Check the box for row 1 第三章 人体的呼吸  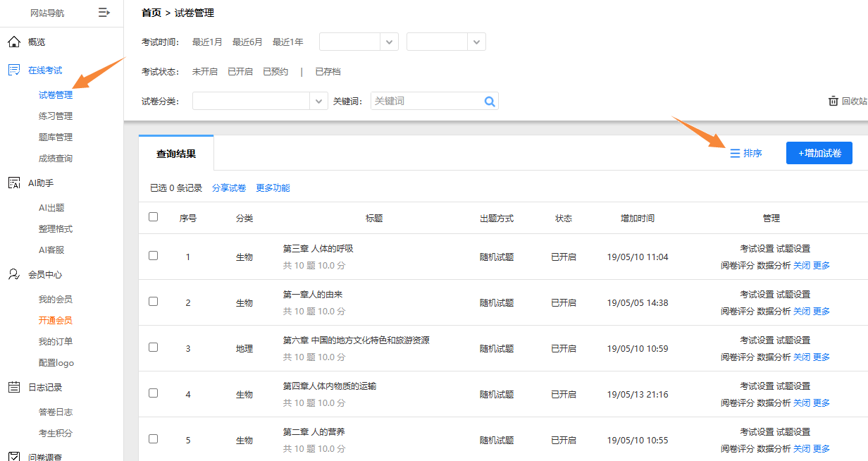coord(154,256)
